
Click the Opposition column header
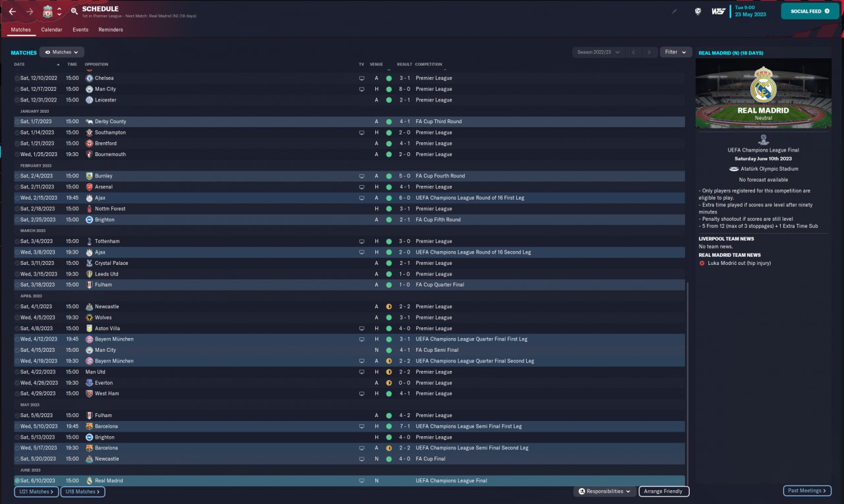(97, 65)
